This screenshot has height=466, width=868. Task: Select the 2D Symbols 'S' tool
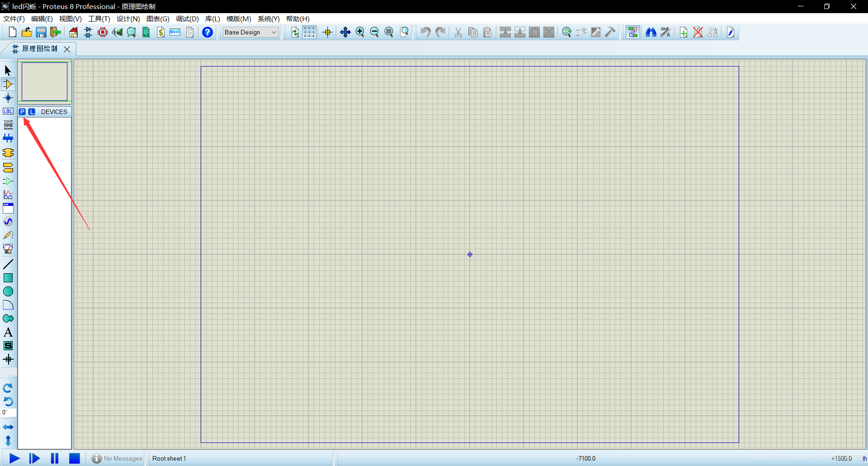pos(8,346)
